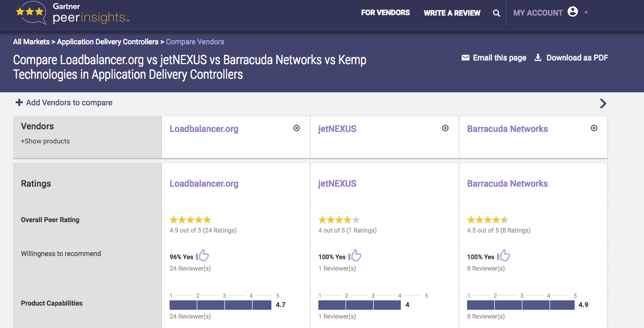The width and height of the screenshot is (644, 328).
Task: Click the plus icon to add vendors
Action: click(x=19, y=102)
